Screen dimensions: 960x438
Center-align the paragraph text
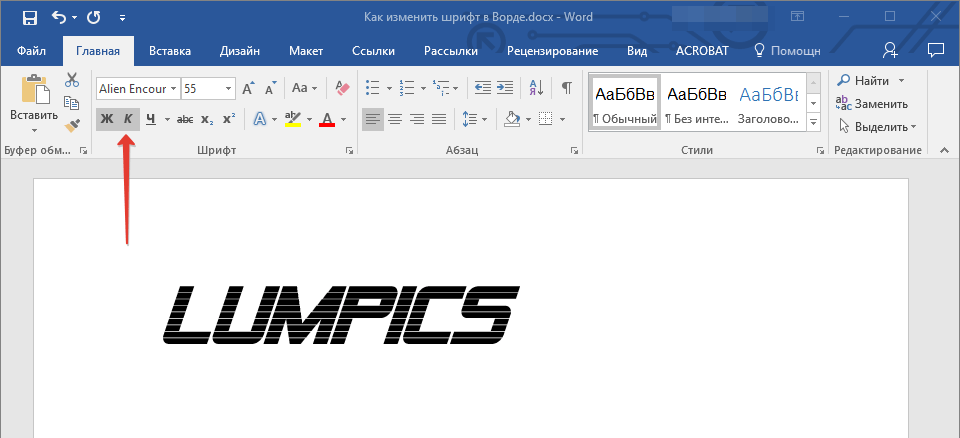395,119
